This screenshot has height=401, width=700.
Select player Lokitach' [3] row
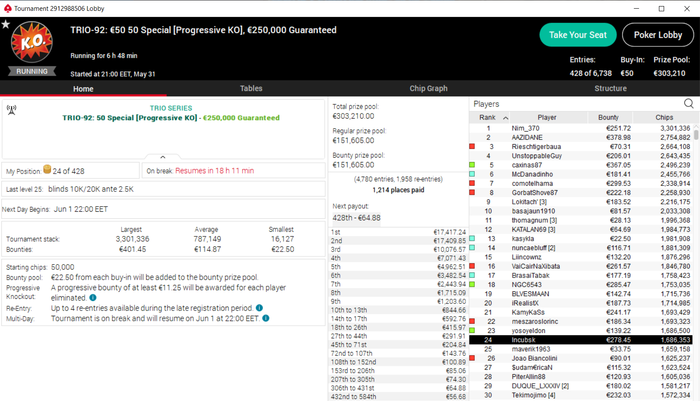(581, 202)
